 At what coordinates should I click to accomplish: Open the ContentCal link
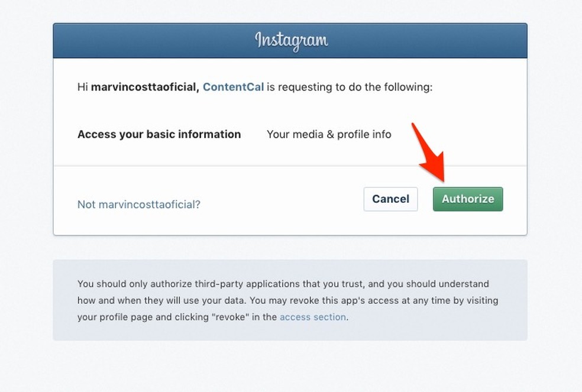[233, 87]
